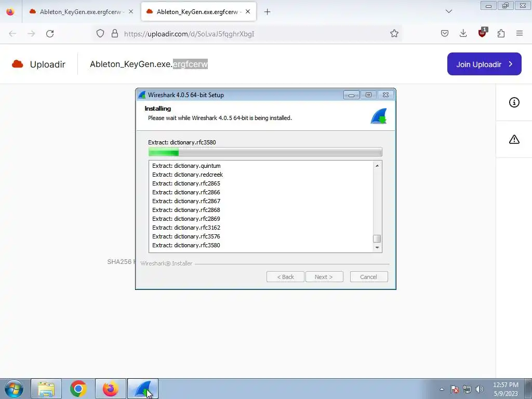Open the Firefox hamburger menu

[520, 34]
